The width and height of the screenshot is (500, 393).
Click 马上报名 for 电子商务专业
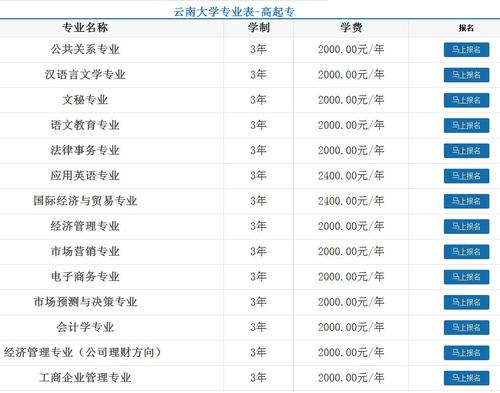(466, 277)
